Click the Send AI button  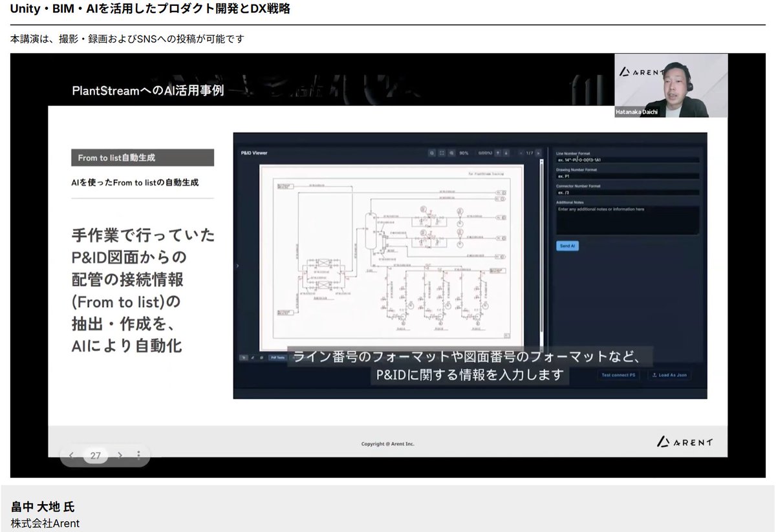[x=566, y=246]
